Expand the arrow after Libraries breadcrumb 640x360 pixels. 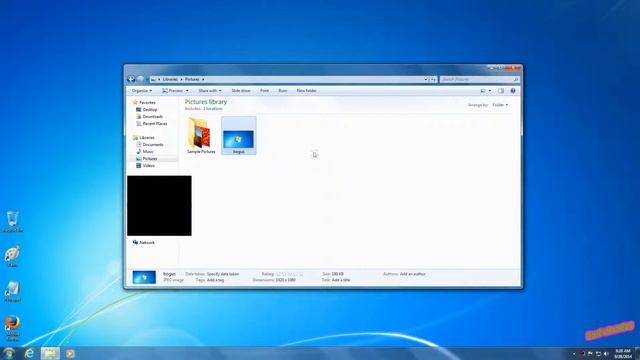point(181,79)
